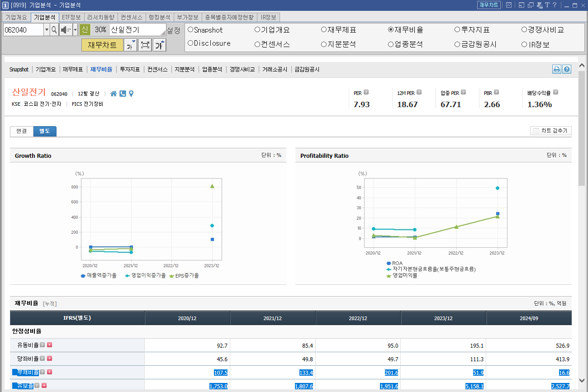Select the Disclosure radio button
Image resolution: width=588 pixels, height=392 pixels.
190,43
